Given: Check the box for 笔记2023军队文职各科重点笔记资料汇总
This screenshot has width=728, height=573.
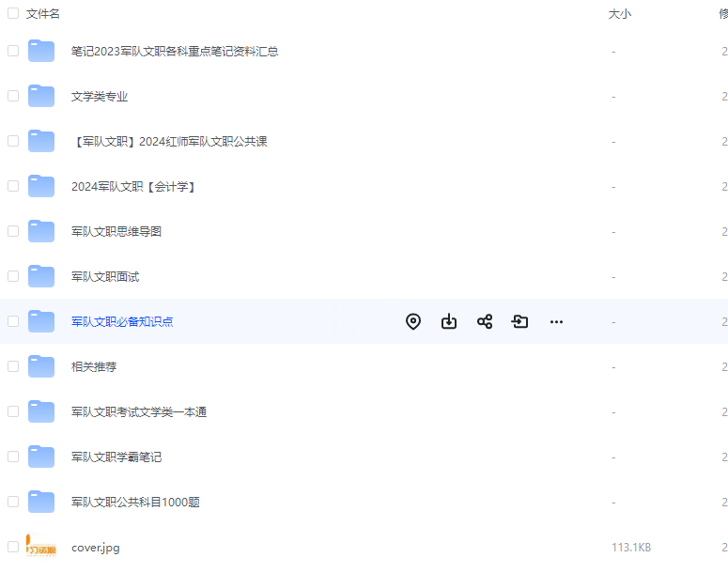Looking at the screenshot, I should [x=13, y=51].
